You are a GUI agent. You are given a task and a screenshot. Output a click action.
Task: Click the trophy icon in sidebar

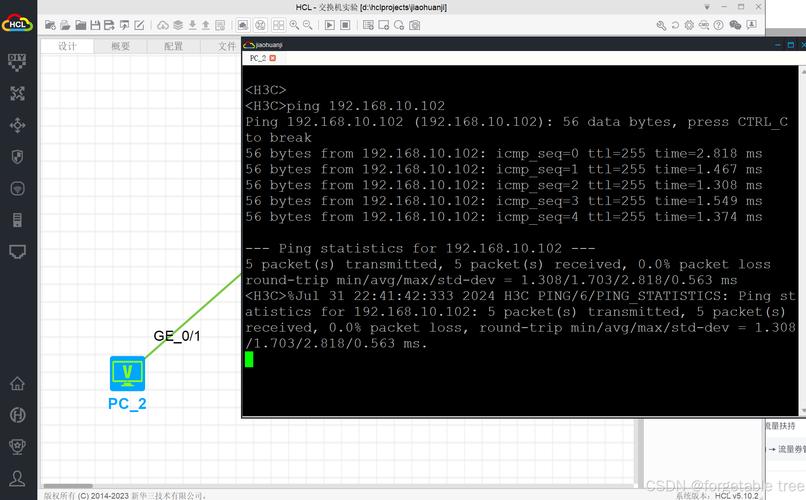(x=17, y=447)
